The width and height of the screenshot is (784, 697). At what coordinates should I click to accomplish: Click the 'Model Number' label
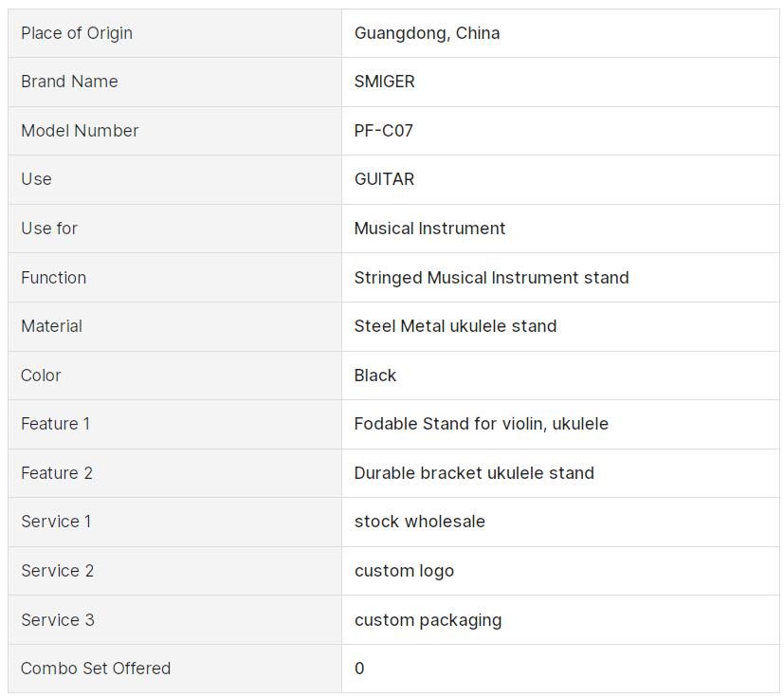click(x=80, y=131)
